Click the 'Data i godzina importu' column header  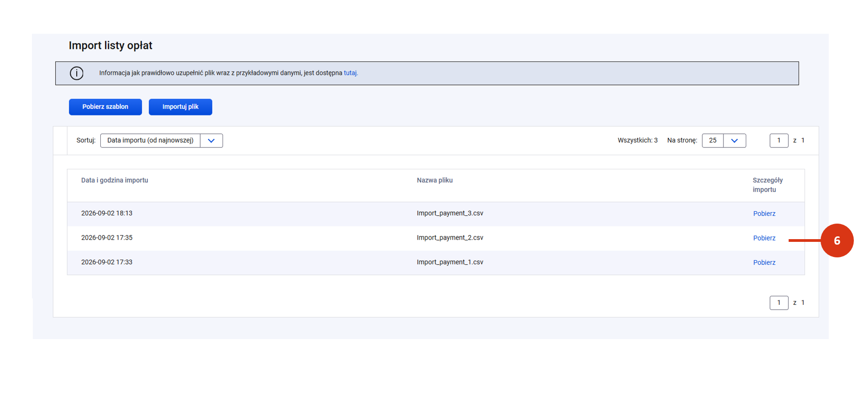(x=114, y=180)
